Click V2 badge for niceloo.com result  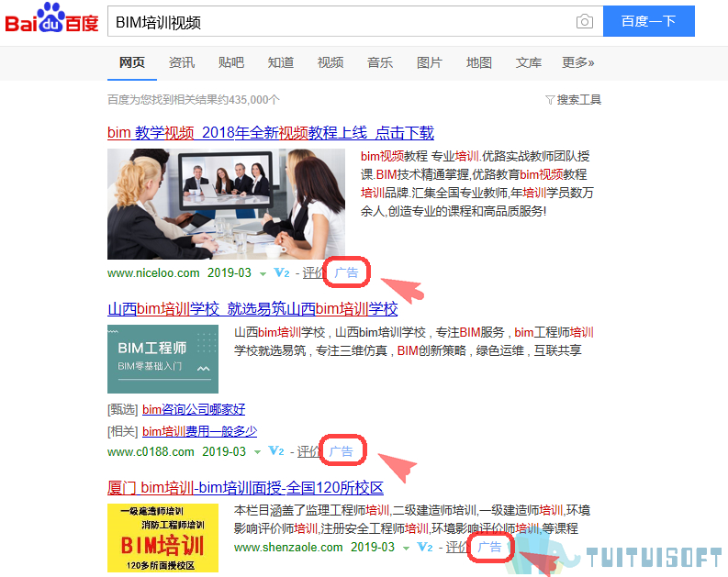pos(282,272)
